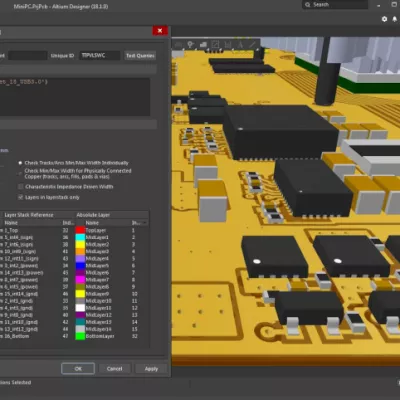Confirm the rule with the OK button
The image size is (400, 400).
point(78,369)
